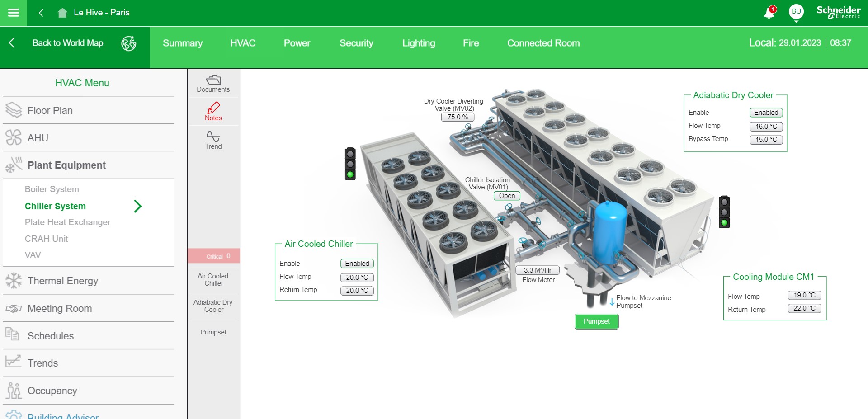
Task: Collapse the Plant Equipment menu section
Action: [x=66, y=165]
